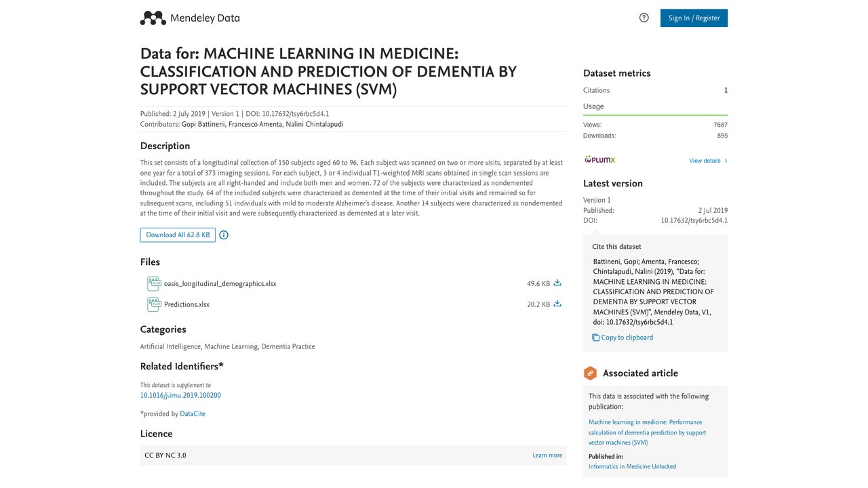Expand PlumX View details

click(708, 161)
